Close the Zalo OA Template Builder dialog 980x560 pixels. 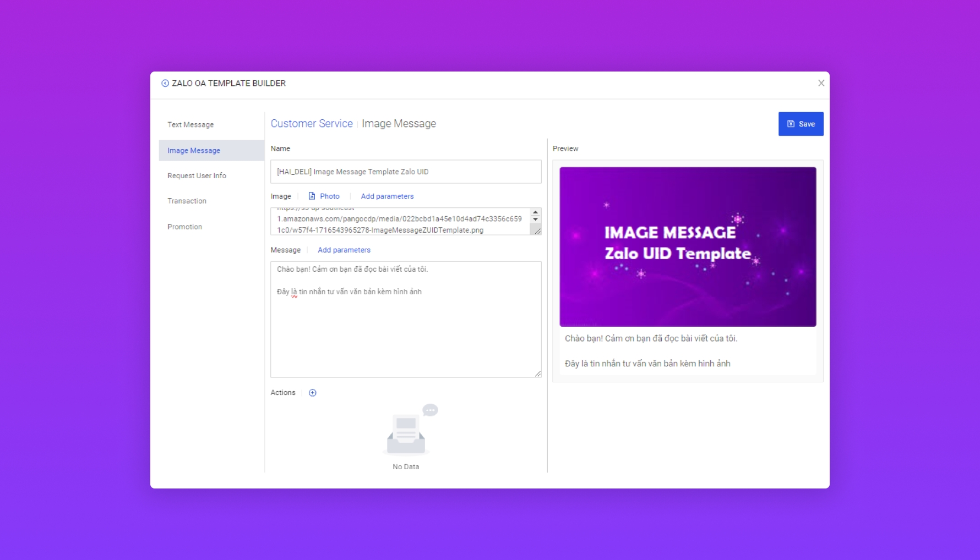pos(821,83)
